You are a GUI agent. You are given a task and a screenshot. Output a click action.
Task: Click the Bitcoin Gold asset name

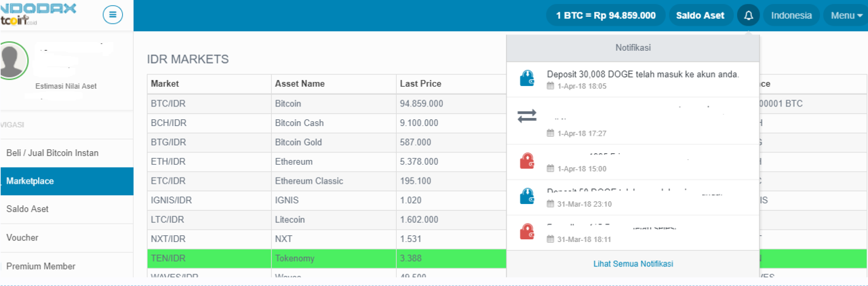pos(298,142)
